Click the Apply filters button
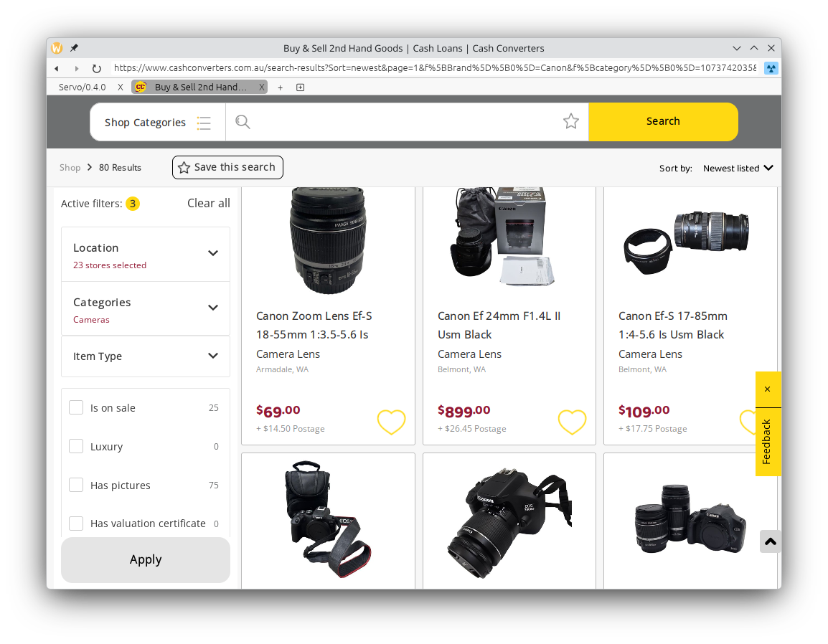Screen dimensions: 828x644 146,559
